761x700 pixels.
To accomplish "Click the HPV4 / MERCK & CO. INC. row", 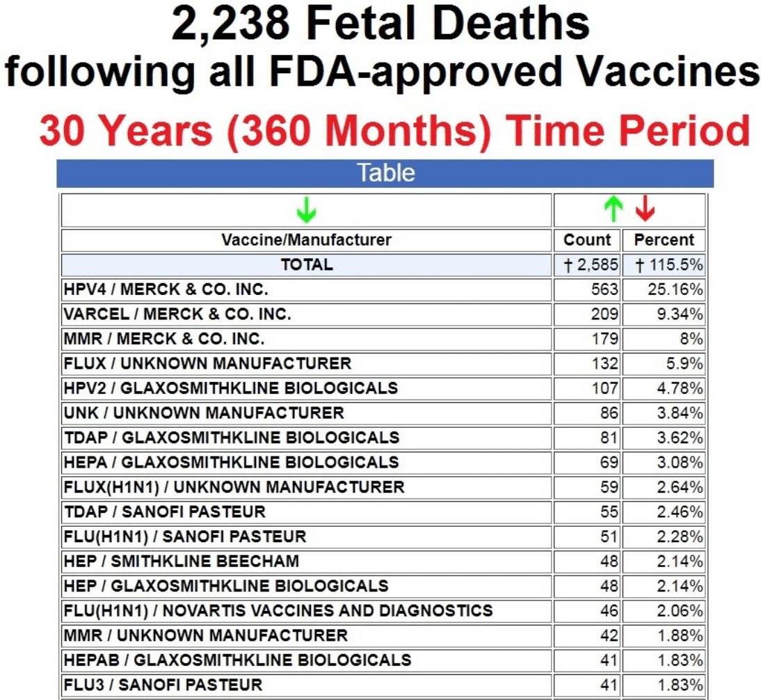I will [x=166, y=289].
